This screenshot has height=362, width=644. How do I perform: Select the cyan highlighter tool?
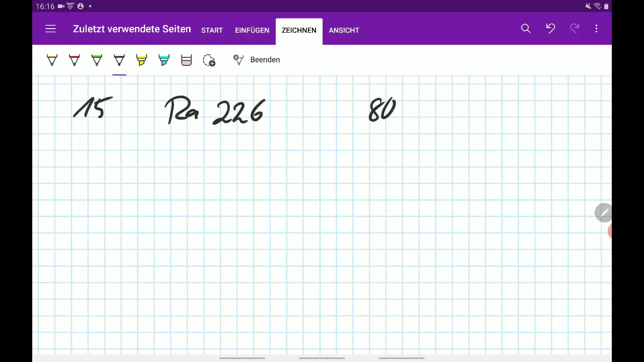click(164, 60)
